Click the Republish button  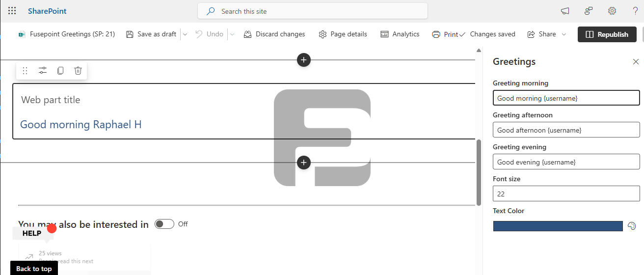point(607,34)
